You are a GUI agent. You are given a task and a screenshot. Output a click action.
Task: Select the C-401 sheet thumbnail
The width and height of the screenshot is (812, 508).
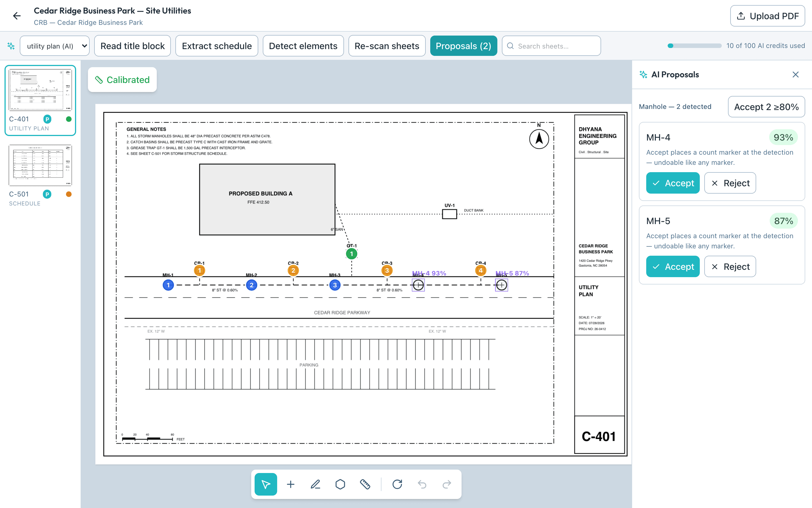40,90
